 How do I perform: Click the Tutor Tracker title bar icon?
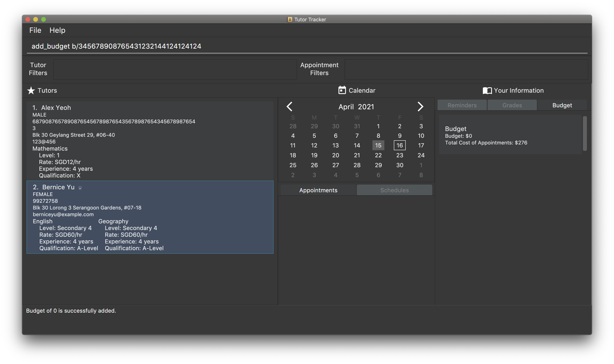pos(290,19)
